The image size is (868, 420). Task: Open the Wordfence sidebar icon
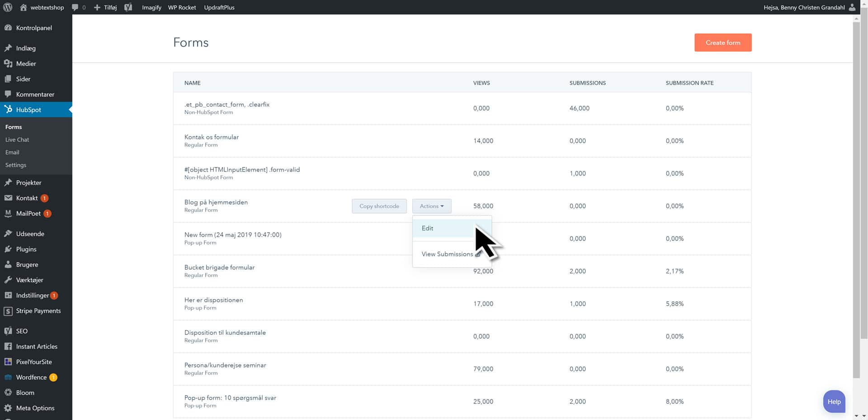coord(8,377)
